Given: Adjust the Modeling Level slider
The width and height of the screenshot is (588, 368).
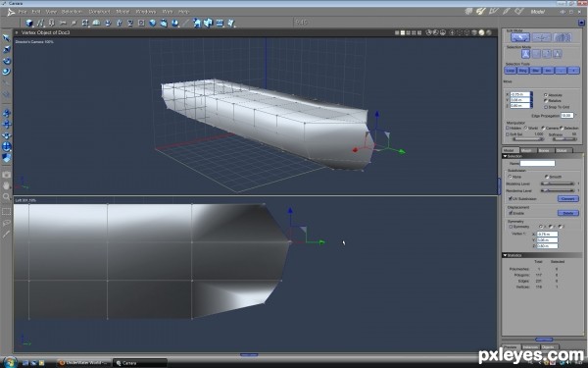Looking at the screenshot, I should (x=558, y=184).
